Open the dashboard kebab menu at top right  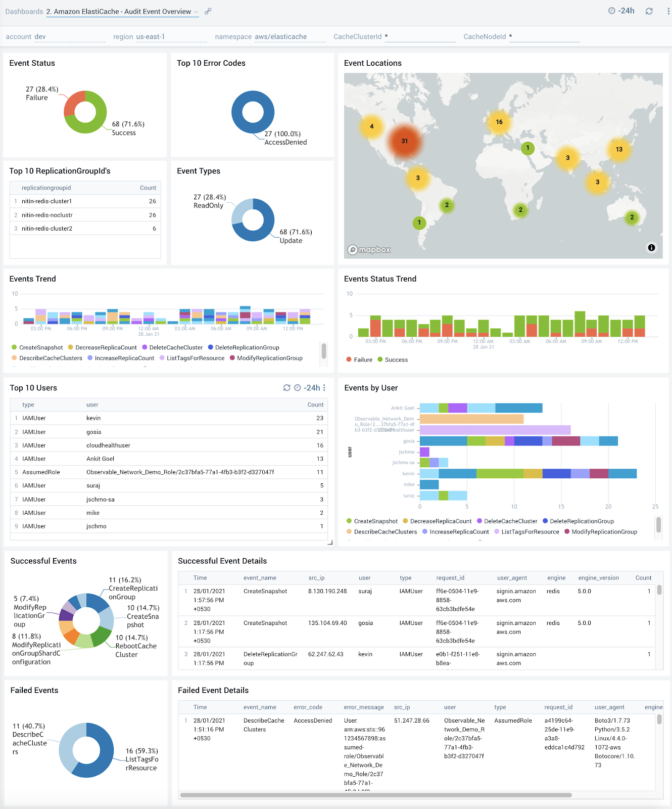[x=668, y=11]
